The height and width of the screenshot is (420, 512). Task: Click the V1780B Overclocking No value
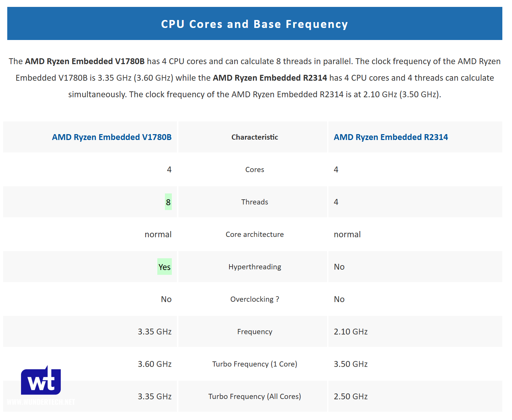(166, 299)
